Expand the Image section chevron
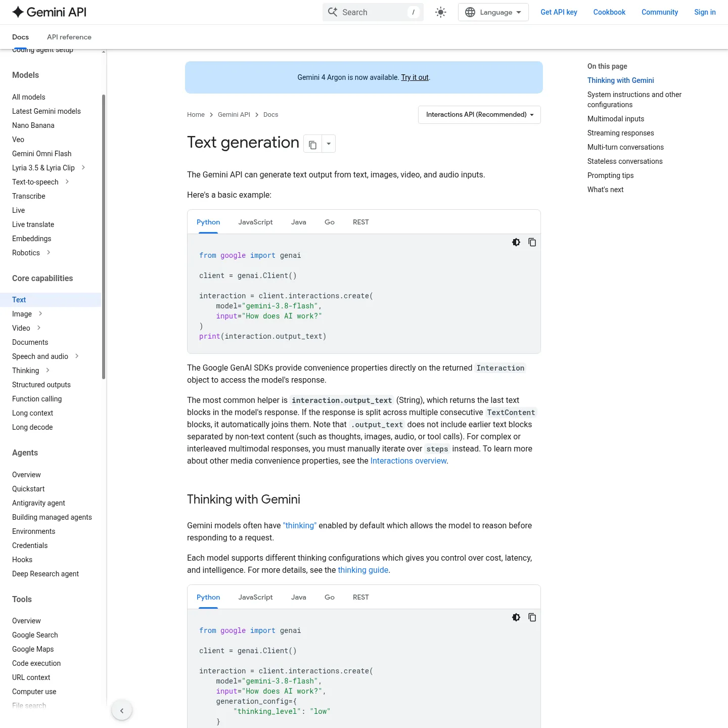The image size is (728, 728). pyautogui.click(x=40, y=314)
